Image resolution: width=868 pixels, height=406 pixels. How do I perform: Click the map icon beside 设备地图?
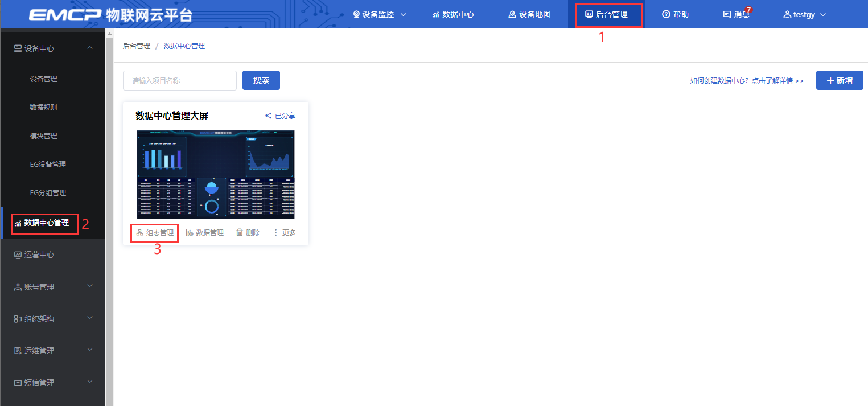(x=512, y=14)
